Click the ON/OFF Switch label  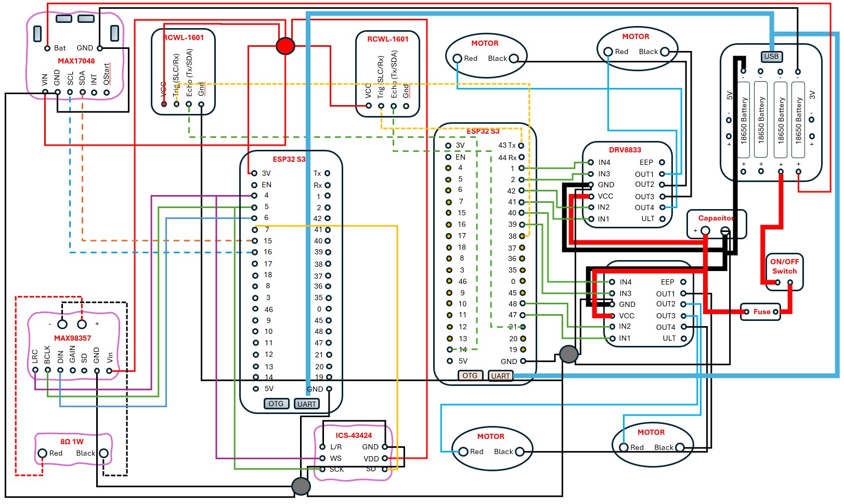tap(785, 266)
